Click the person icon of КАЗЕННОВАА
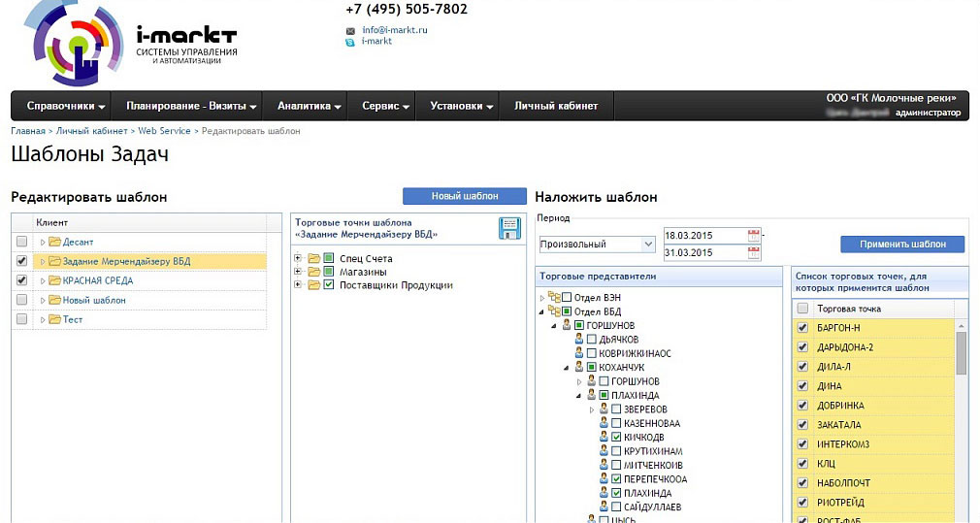This screenshot has height=523, width=980. 604,422
